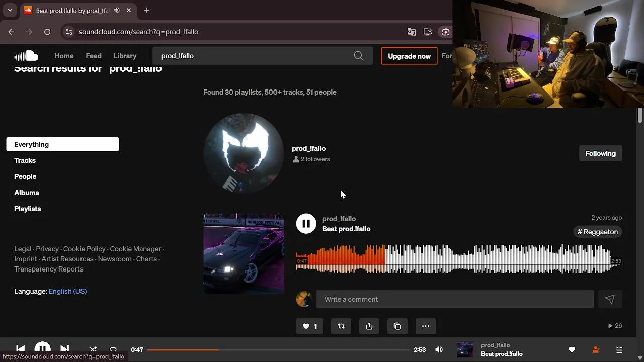Click player bar track artwork thumbnail
Viewport: 644px width, 362px height.
(x=465, y=349)
